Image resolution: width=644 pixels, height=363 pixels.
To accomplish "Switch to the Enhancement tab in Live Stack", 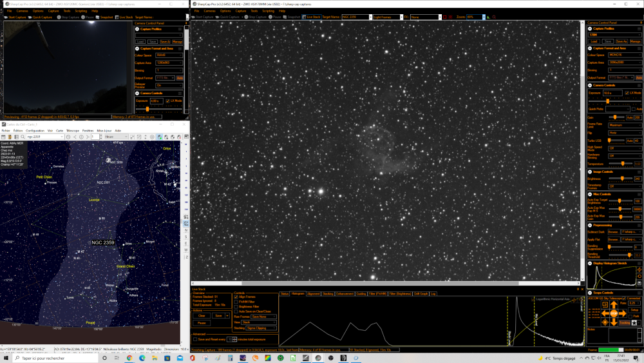I will click(x=345, y=294).
